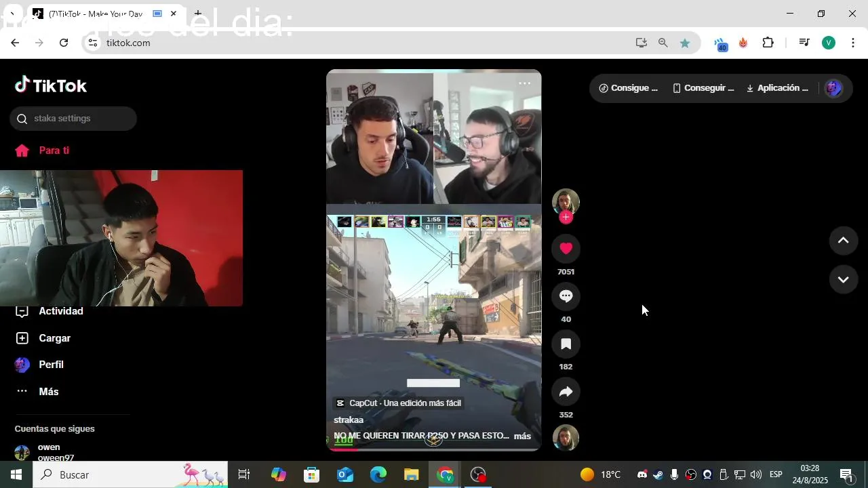Viewport: 868px width, 488px height.
Task: Go back in the browser
Action: [x=15, y=43]
